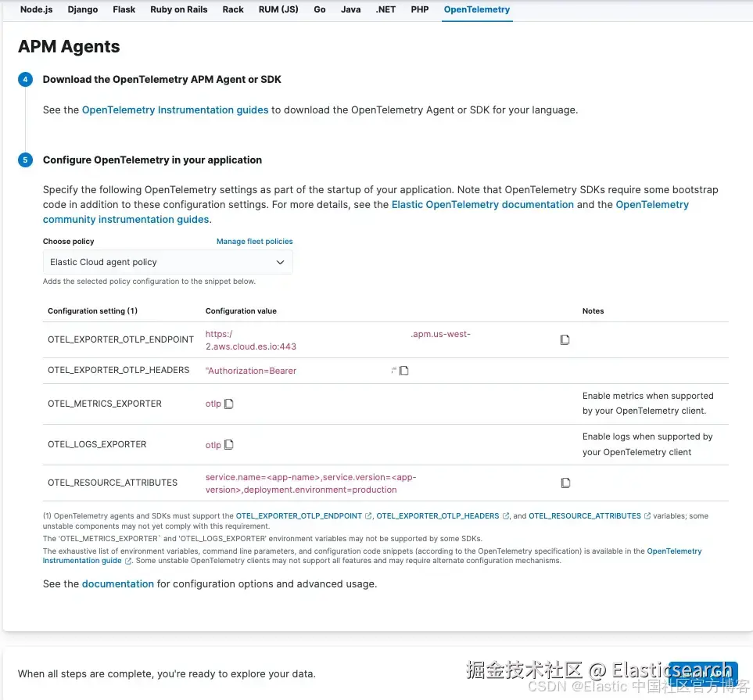Copy the OTEL_EXPORTER_OTLP_ENDPOINT value
The image size is (753, 700).
pyautogui.click(x=565, y=339)
